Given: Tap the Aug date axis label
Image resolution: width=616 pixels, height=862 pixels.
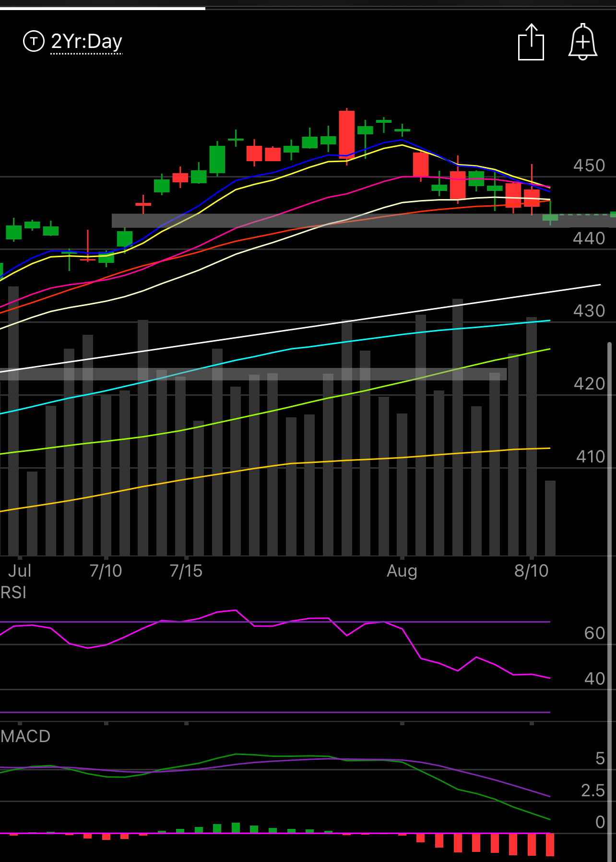Looking at the screenshot, I should (402, 571).
